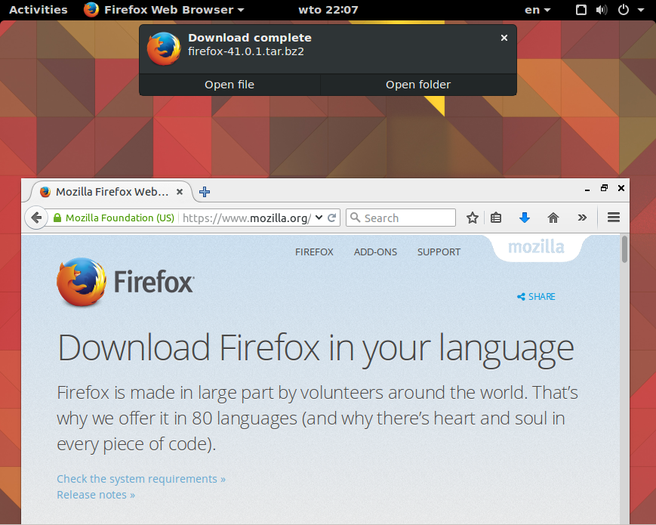This screenshot has width=656, height=525.
Task: Go back with the back arrow button
Action: 36,218
